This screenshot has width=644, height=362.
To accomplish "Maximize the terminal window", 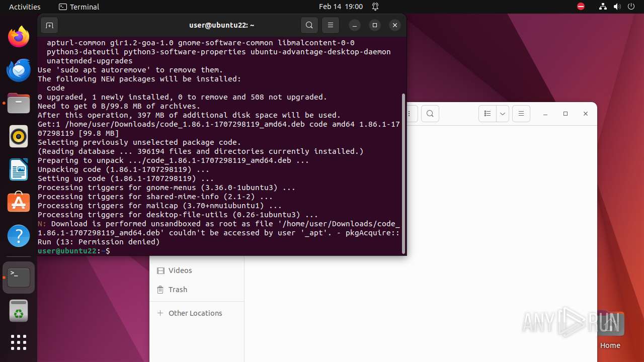I will pyautogui.click(x=374, y=25).
